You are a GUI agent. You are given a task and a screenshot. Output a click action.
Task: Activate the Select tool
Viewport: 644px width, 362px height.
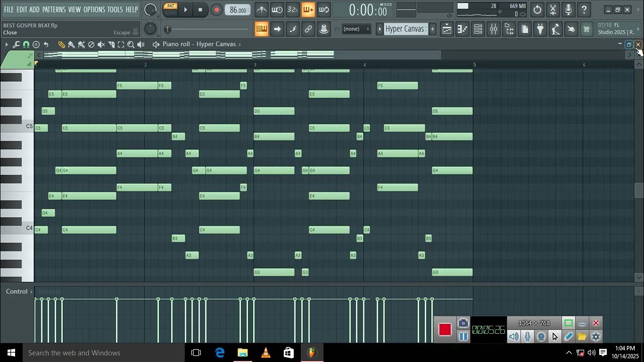pos(121,44)
